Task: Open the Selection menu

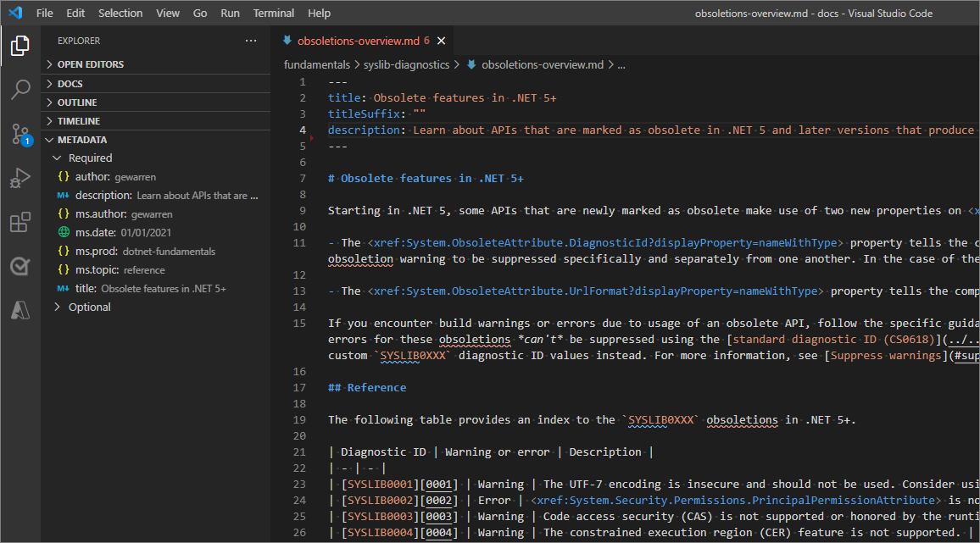Action: coord(120,13)
